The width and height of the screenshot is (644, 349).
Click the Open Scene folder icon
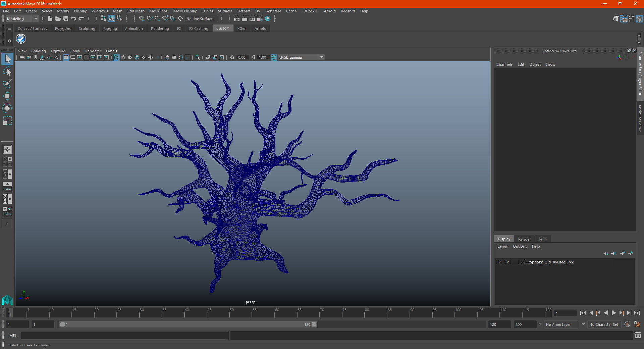click(58, 19)
